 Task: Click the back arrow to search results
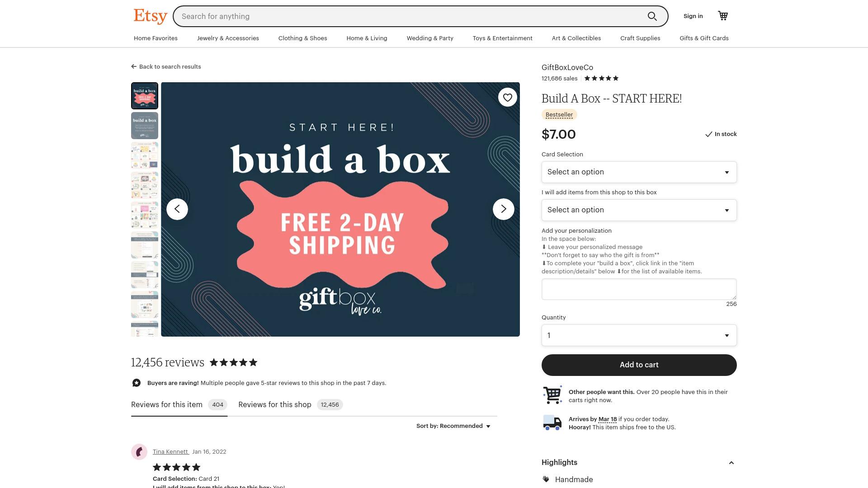(134, 66)
